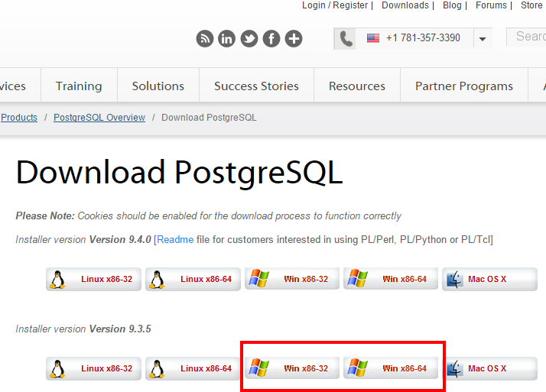Click the US flag icon
The height and width of the screenshot is (392, 546).
point(373,38)
